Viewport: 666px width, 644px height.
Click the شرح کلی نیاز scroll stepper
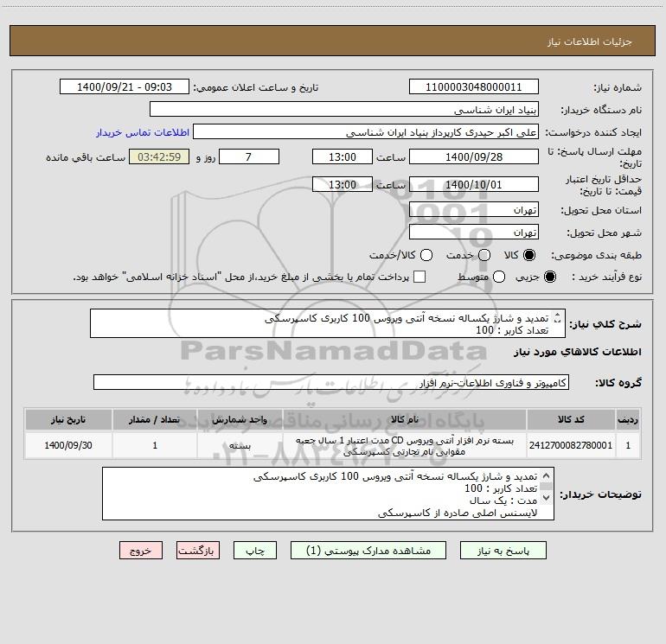pyautogui.click(x=558, y=317)
